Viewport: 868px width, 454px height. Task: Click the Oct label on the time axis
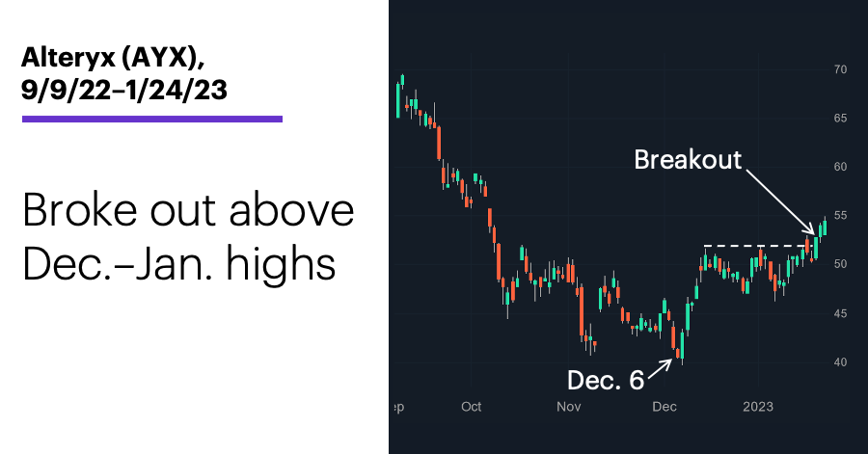point(471,407)
